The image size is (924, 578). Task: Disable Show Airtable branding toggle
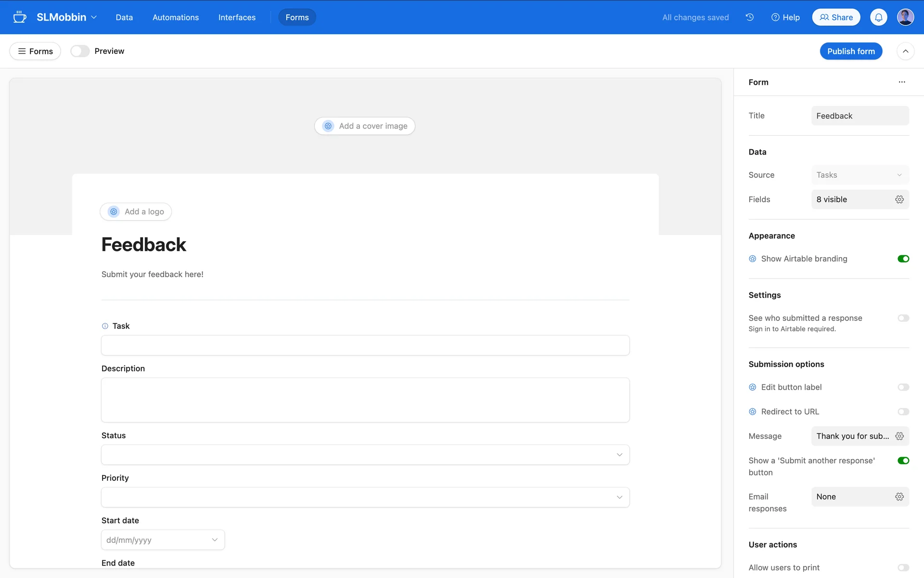[903, 259]
